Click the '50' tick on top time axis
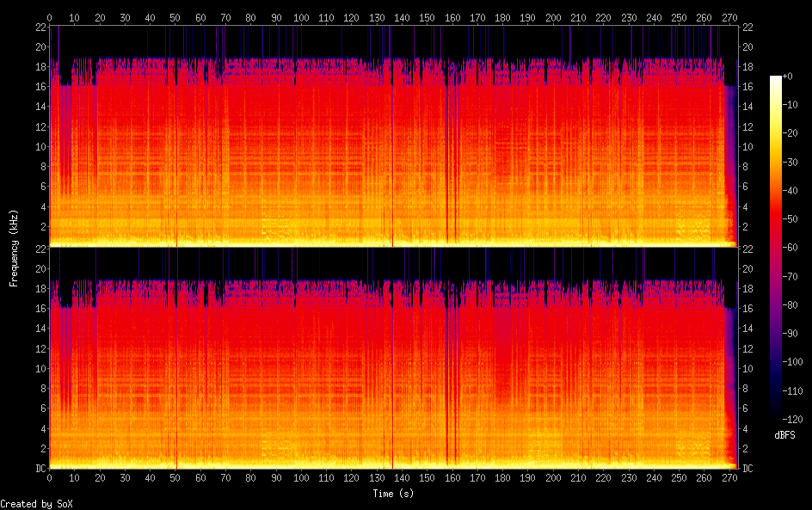 click(175, 17)
